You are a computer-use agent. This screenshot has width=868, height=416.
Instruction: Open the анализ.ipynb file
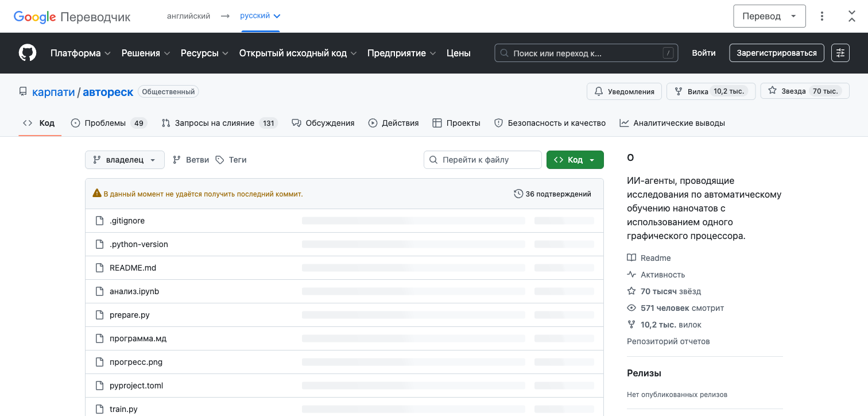[x=134, y=291]
